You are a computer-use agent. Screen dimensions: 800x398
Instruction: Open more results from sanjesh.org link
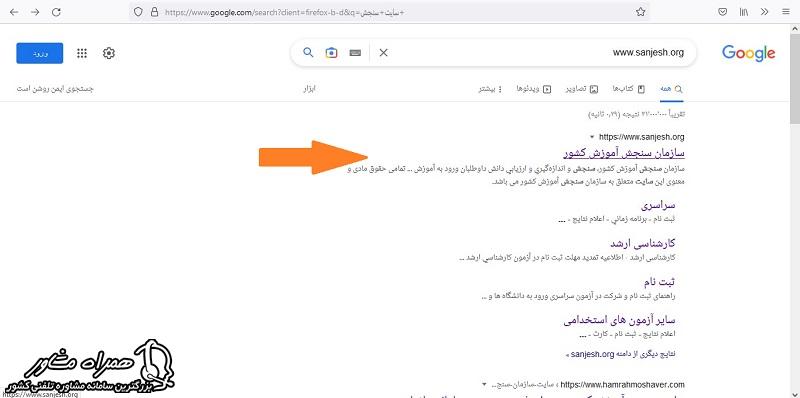(x=620, y=354)
